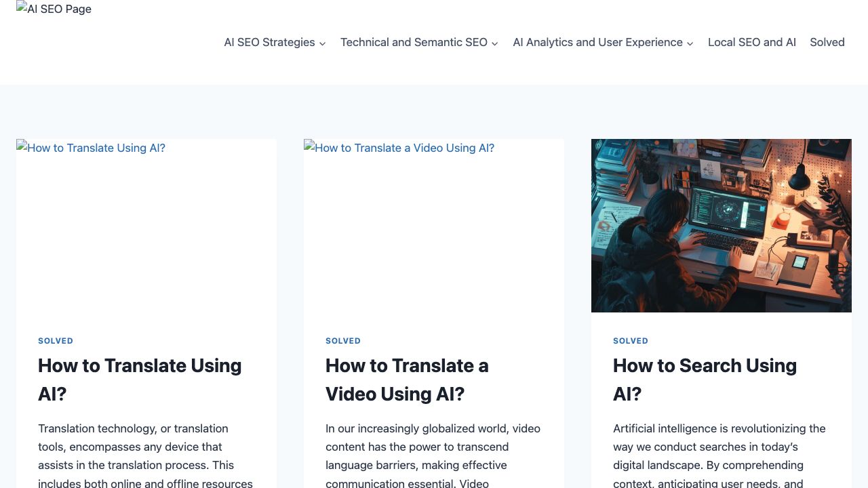868x488 pixels.
Task: Expand the AI SEO Strategies submenu chevron
Action: [x=323, y=43]
